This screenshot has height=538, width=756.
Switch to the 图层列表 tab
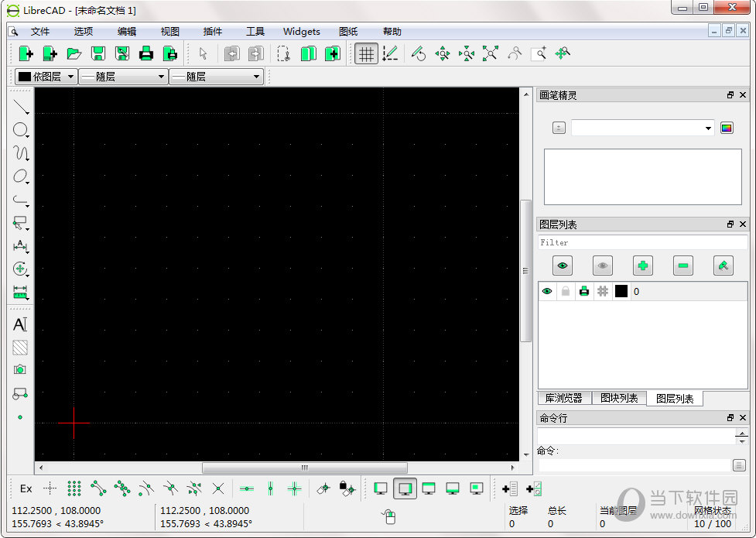(x=675, y=399)
